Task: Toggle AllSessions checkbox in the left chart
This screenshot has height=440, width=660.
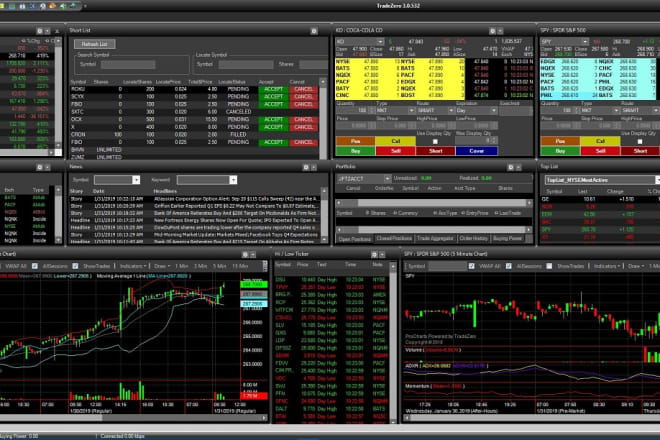Action: [35, 266]
